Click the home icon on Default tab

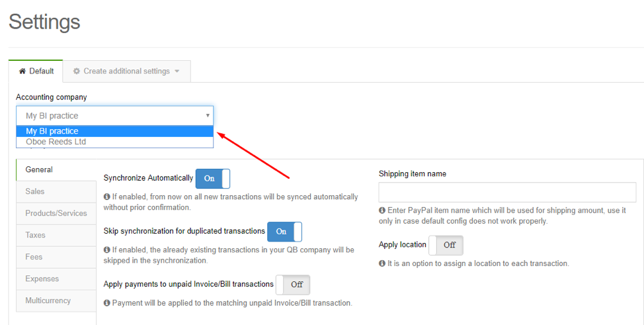[x=22, y=71]
